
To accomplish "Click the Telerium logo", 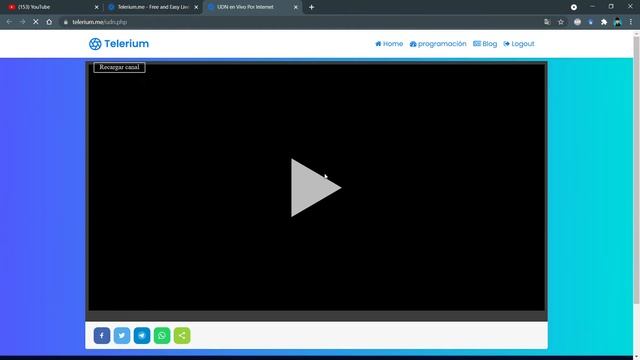I will [119, 44].
